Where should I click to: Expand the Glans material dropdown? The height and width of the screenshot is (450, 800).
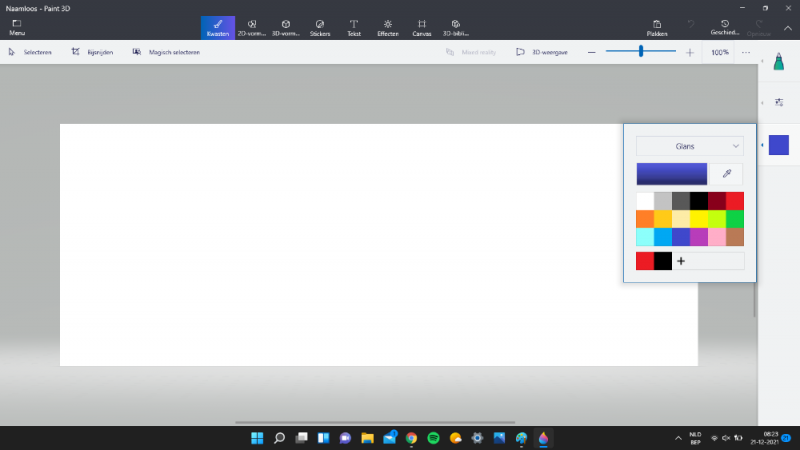pos(690,146)
